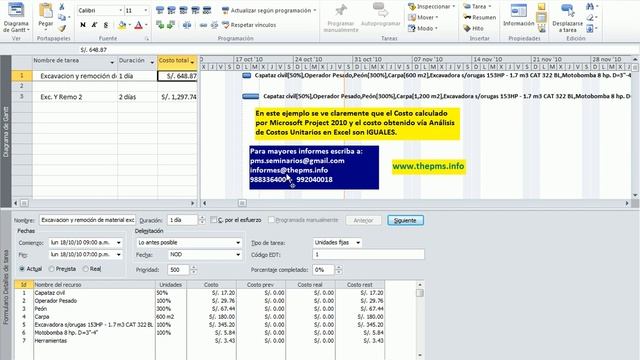Insert a Hito milestone
This screenshot has width=640, height=360.
pyautogui.click(x=474, y=28)
